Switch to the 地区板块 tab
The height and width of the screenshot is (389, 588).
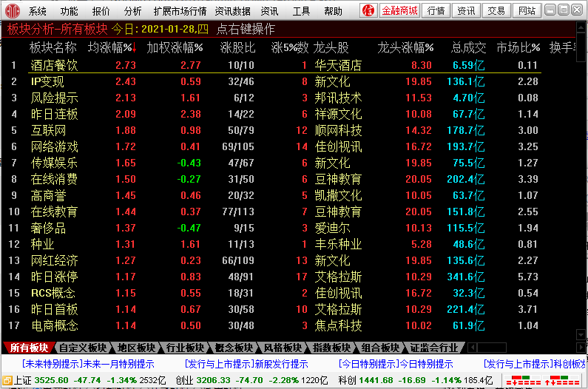[x=136, y=348]
